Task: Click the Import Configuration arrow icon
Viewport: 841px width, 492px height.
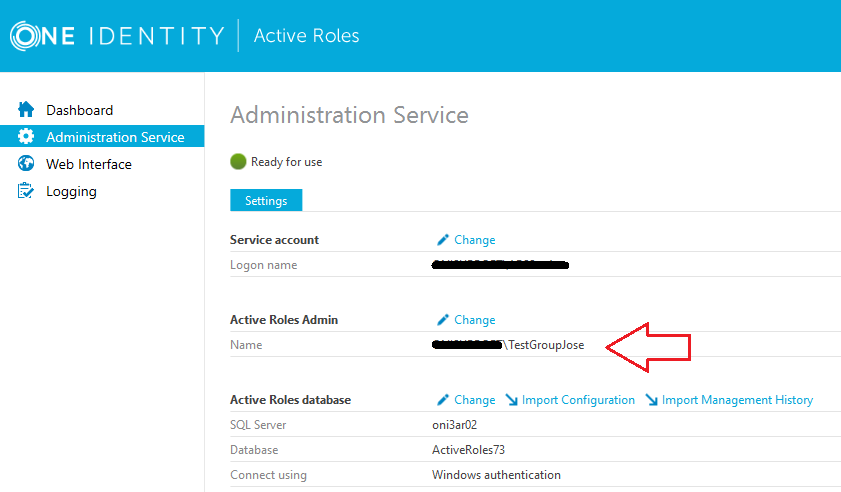Action: coord(511,400)
